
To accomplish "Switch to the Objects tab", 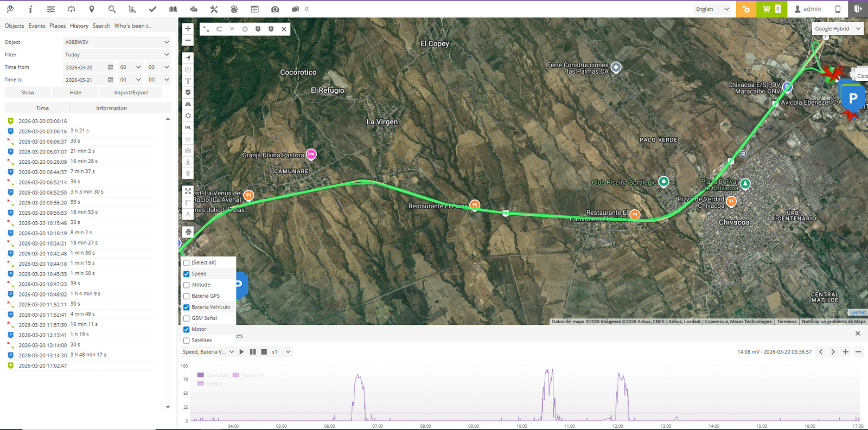I will coord(14,25).
